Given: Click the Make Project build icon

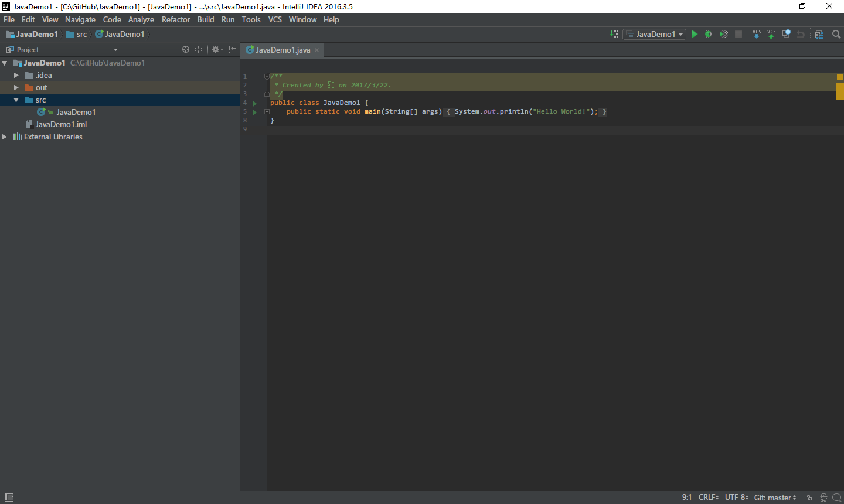Looking at the screenshot, I should click(614, 34).
